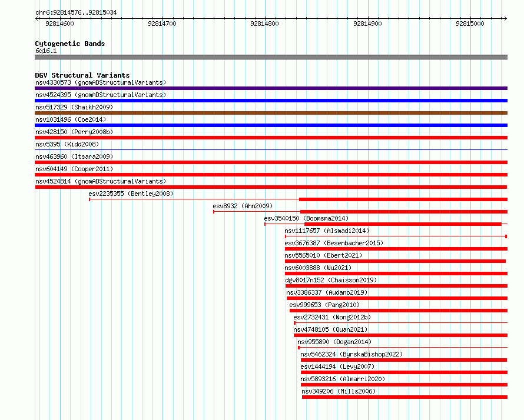Click the brown Shaikh2009 variant bar
Viewport: 524px width, 420px height.
pos(271,113)
